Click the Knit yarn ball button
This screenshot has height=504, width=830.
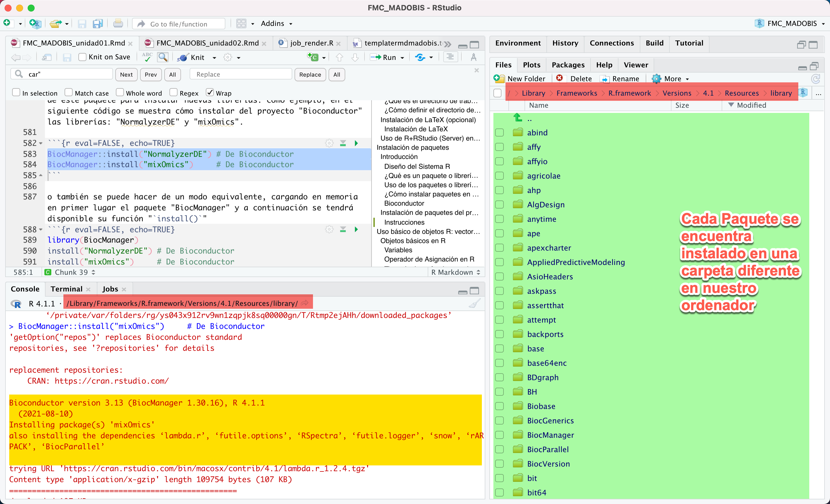183,58
